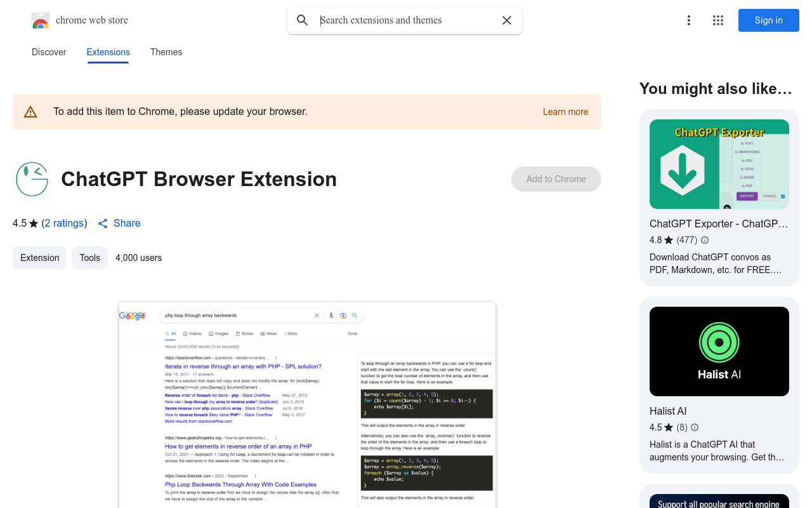The width and height of the screenshot is (812, 508).
Task: Click the search magnifier icon
Action: click(303, 20)
